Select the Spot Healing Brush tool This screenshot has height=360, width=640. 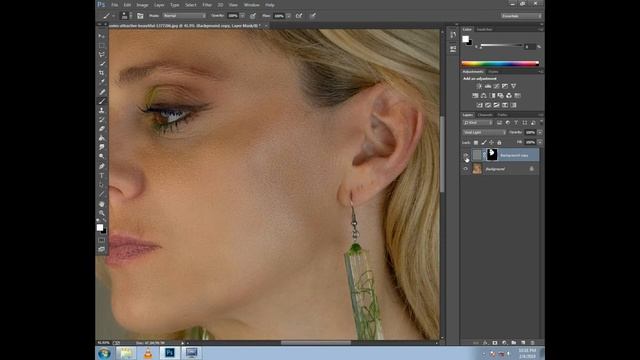tap(102, 92)
